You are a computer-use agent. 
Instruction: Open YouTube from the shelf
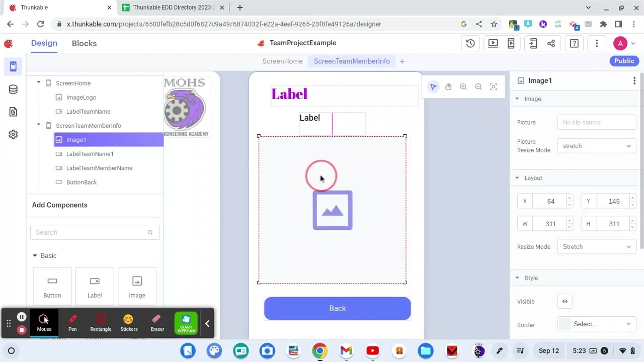tap(373, 351)
